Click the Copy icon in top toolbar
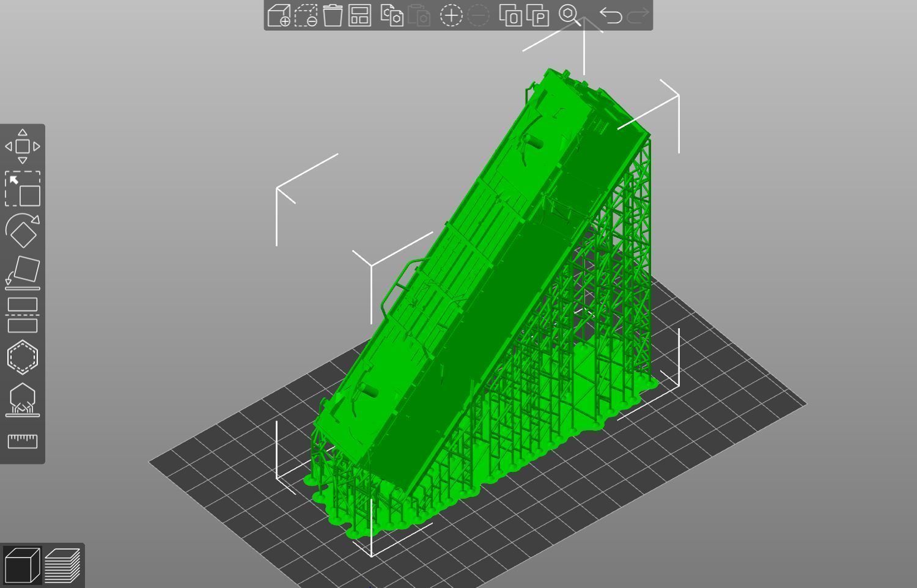Image resolution: width=917 pixels, height=588 pixels. click(392, 15)
